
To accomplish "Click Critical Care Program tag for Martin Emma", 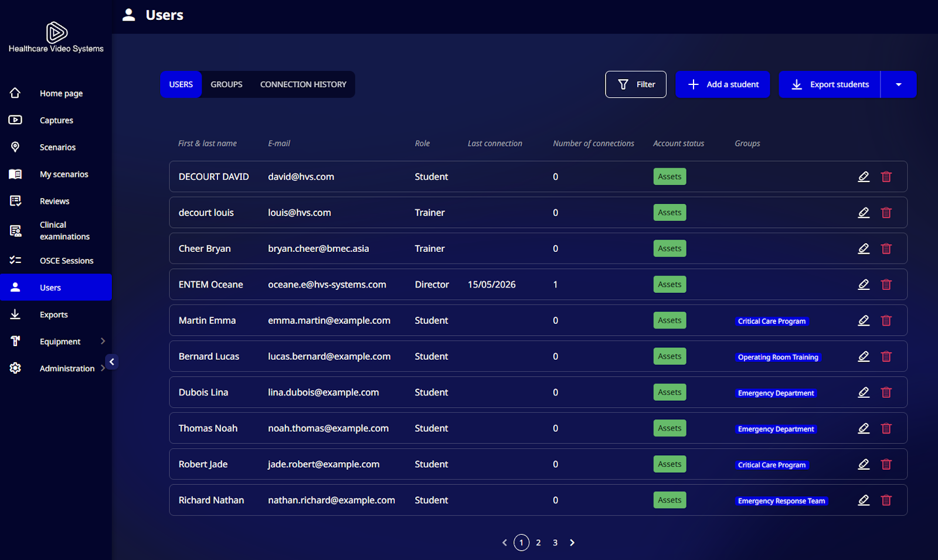I will coord(772,321).
